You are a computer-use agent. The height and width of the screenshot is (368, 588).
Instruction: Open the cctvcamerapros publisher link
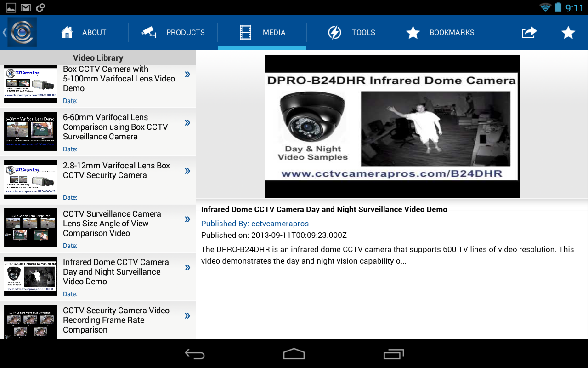255,224
